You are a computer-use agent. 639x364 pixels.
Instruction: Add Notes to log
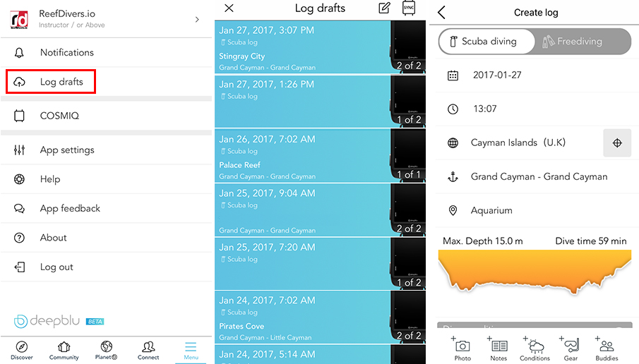pyautogui.click(x=498, y=349)
